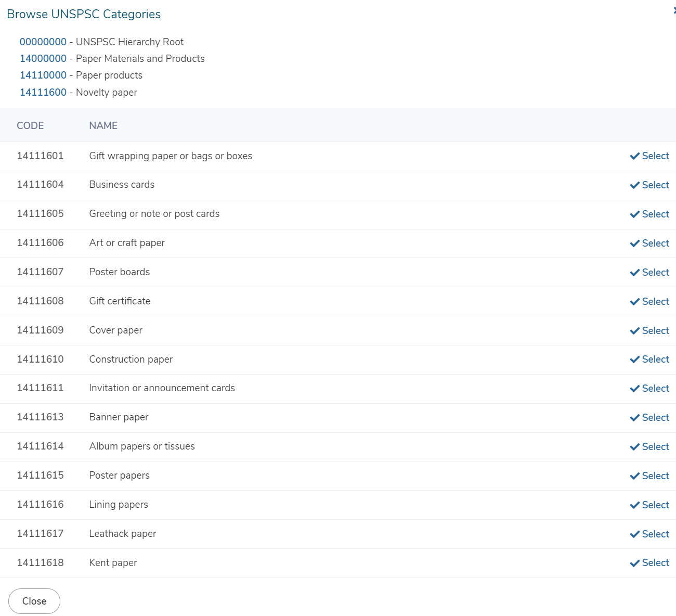Choose Select for Banner paper
Screen dimensions: 676x616
click(649, 418)
